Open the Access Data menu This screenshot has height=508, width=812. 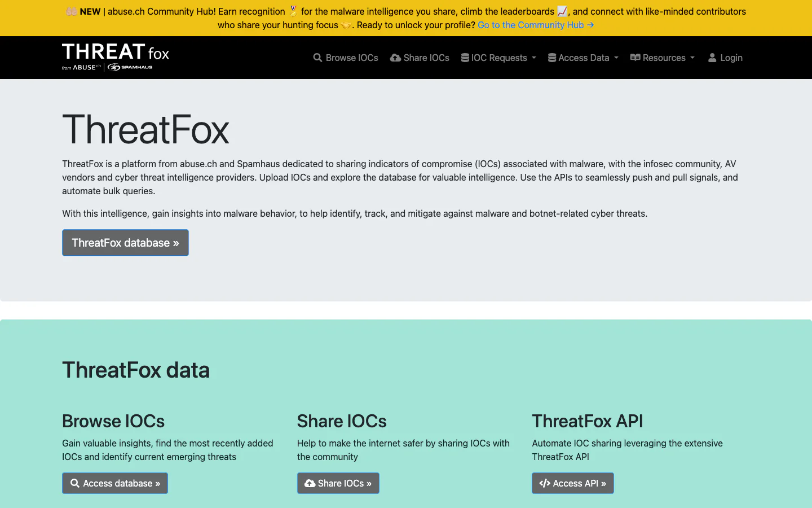pos(583,58)
